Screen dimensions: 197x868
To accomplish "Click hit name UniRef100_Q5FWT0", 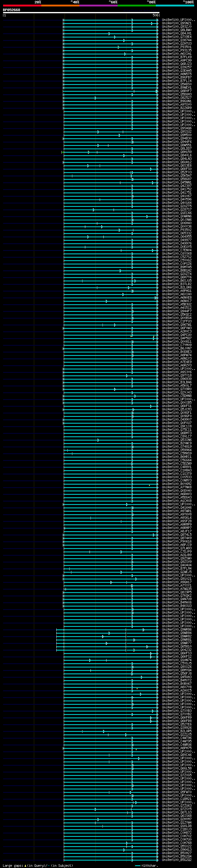I will (177, 792).
